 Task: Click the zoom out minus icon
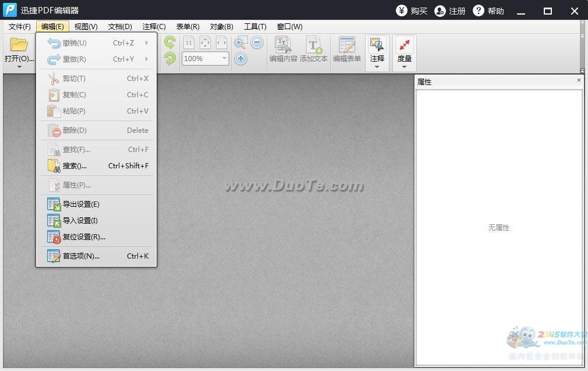(257, 43)
